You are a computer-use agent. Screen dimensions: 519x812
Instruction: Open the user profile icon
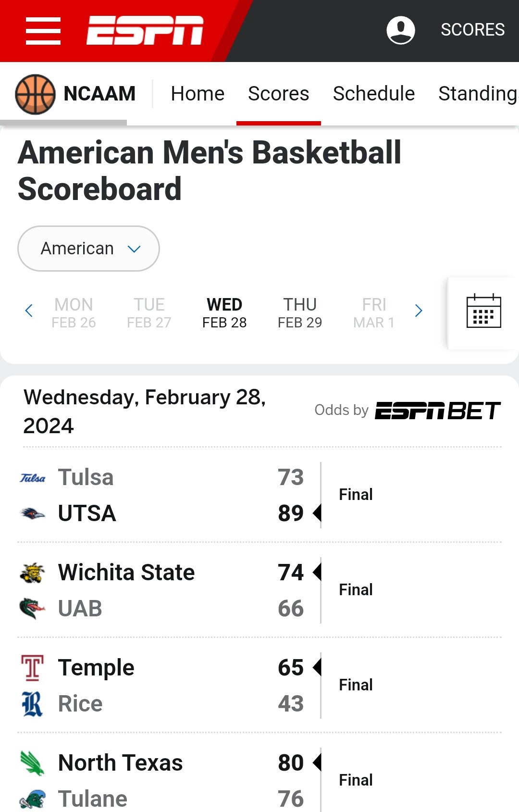tap(401, 30)
